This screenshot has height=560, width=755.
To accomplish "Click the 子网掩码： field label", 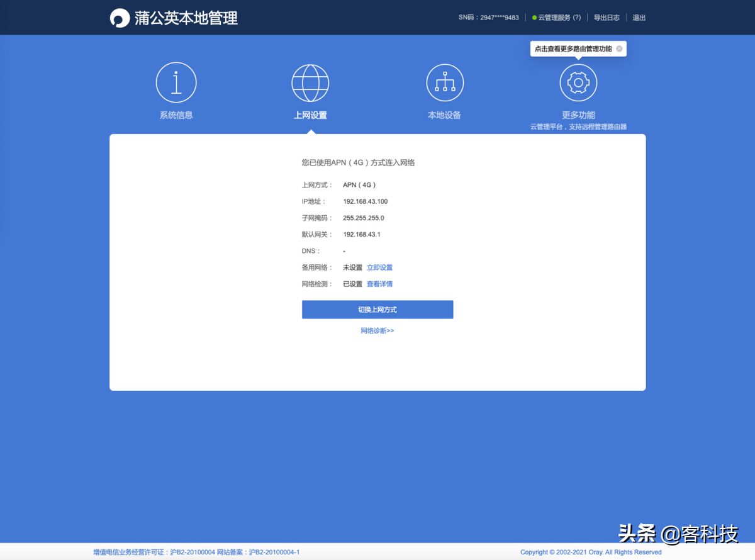I will (317, 218).
